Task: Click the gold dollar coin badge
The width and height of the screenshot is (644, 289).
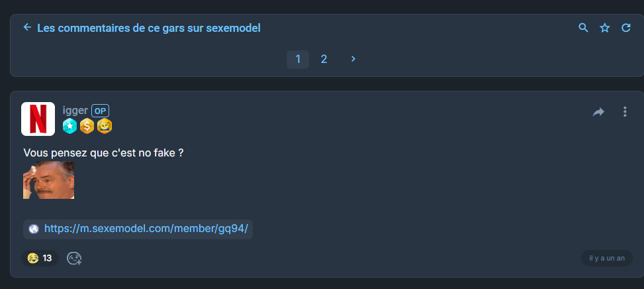Action: tap(87, 125)
